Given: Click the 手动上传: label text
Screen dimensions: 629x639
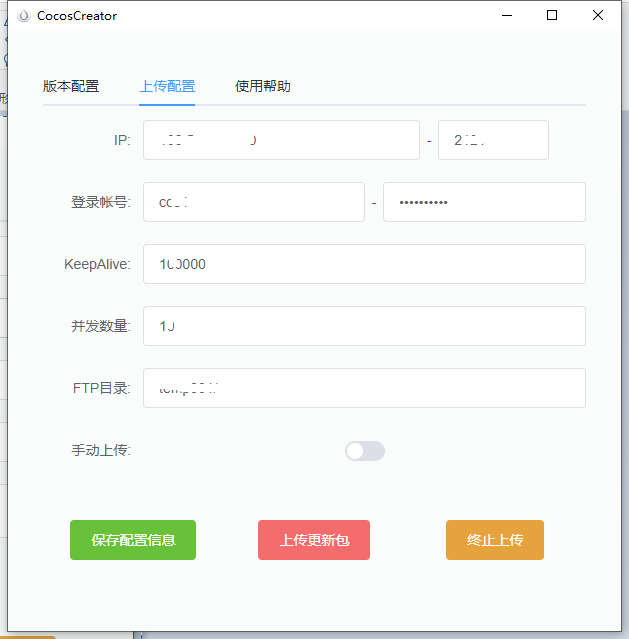Looking at the screenshot, I should pyautogui.click(x=101, y=450).
